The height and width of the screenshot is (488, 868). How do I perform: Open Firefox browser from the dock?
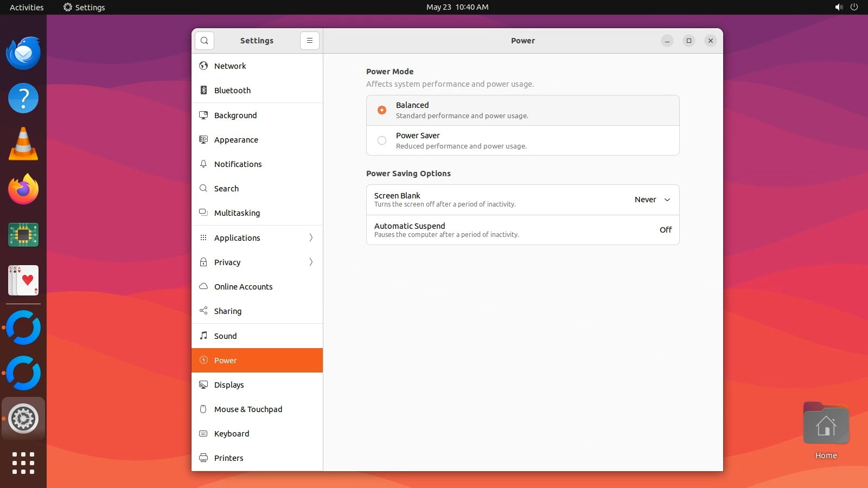click(23, 189)
